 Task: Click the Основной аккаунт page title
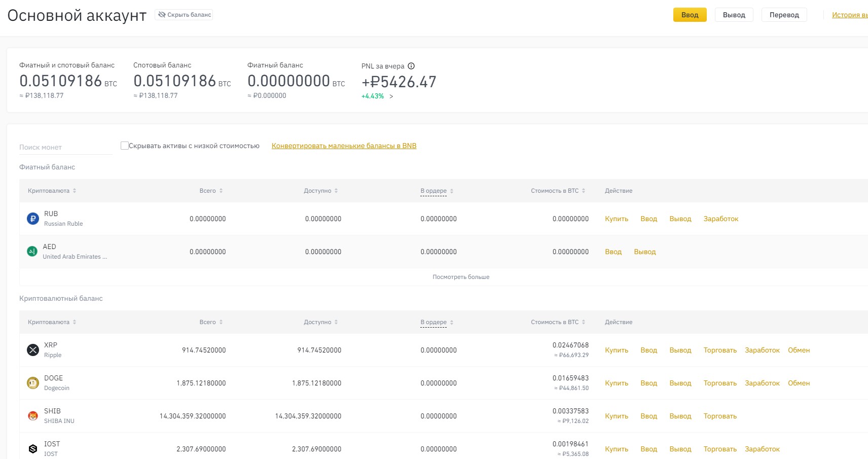click(x=77, y=15)
